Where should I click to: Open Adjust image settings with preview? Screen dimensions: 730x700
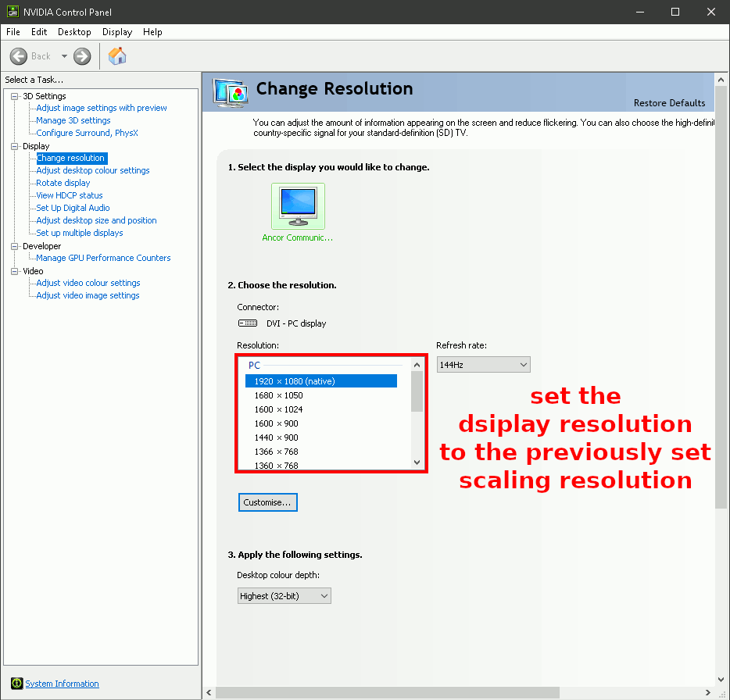coord(102,108)
